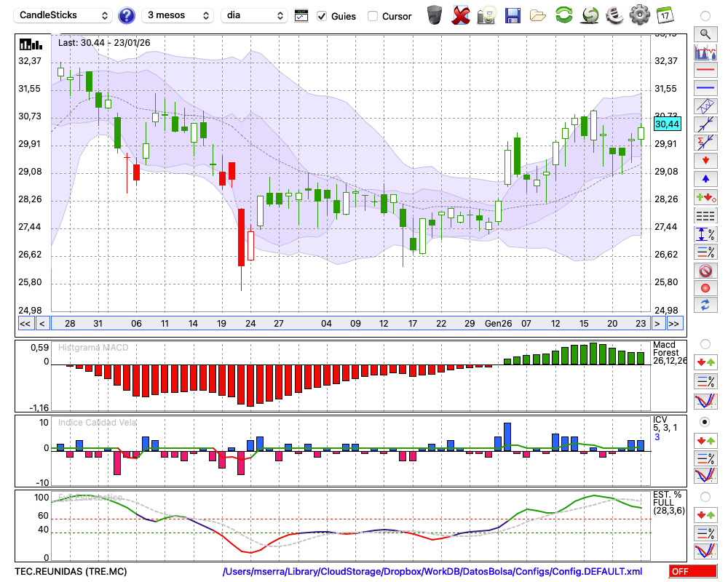Screen dimensions: 728x582
Task: Enable the Cursor checkbox
Action: (373, 16)
